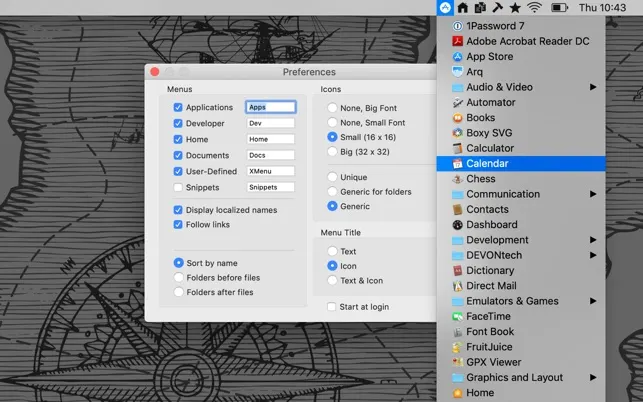The width and height of the screenshot is (643, 402).
Task: Select Folders before files sorting
Action: pyautogui.click(x=178, y=277)
